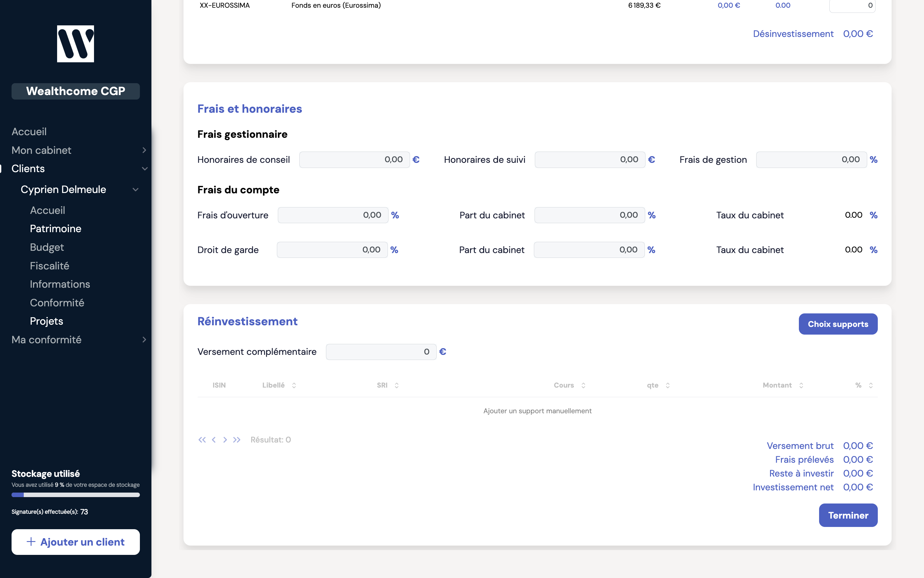Collapse the Clients menu chevron
The height and width of the screenshot is (578, 924).
click(x=144, y=169)
